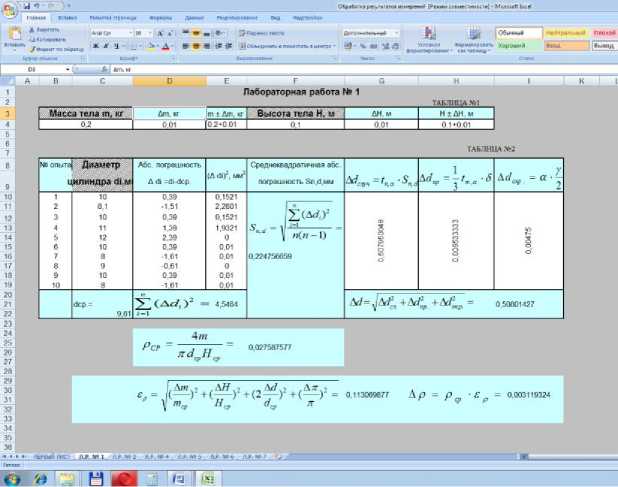Open the number format dropdown

pyautogui.click(x=400, y=32)
